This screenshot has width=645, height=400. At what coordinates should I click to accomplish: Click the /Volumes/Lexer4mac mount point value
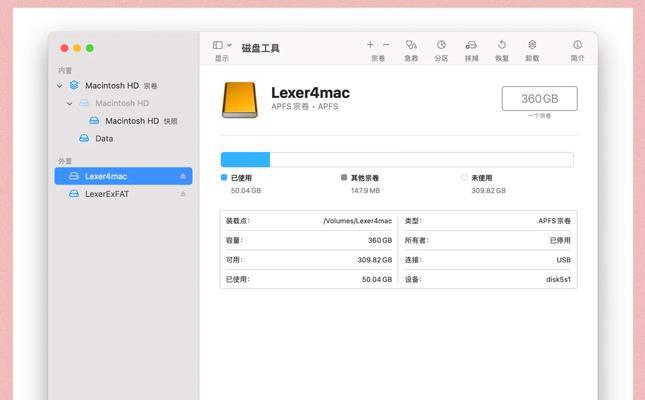pos(357,221)
